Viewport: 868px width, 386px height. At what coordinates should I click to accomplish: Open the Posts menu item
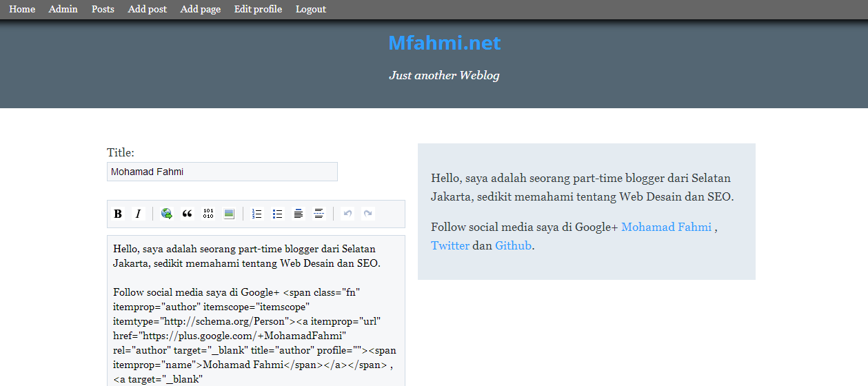(103, 9)
